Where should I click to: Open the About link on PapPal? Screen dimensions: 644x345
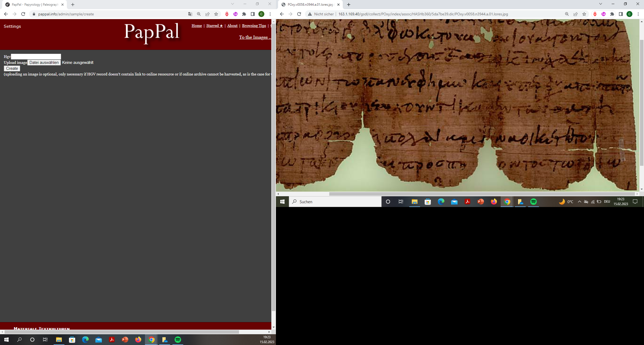[x=232, y=26]
